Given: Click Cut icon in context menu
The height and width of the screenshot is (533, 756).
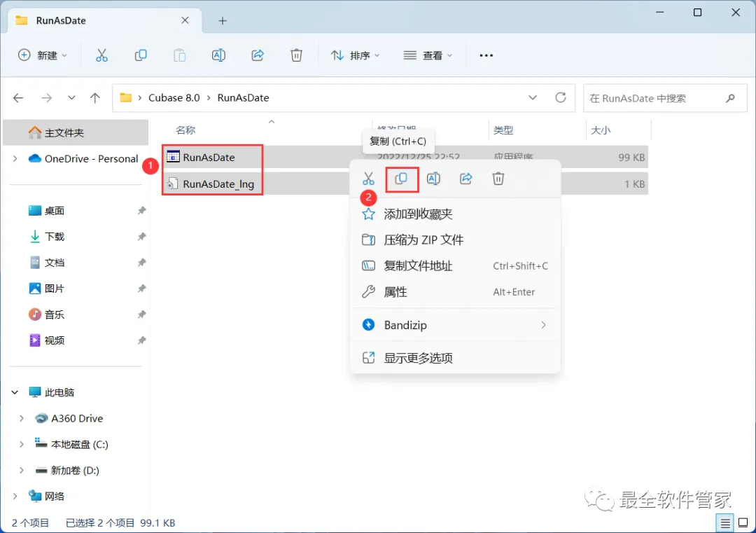Looking at the screenshot, I should tap(368, 179).
